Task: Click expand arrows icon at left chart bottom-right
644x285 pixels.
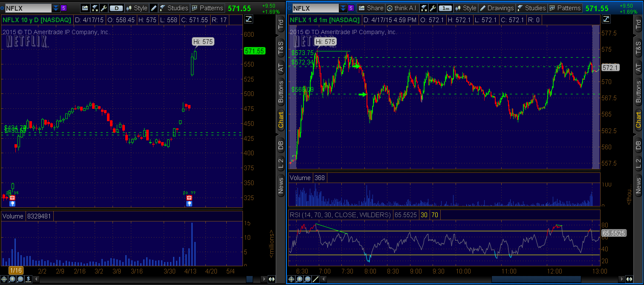Action: tap(271, 279)
